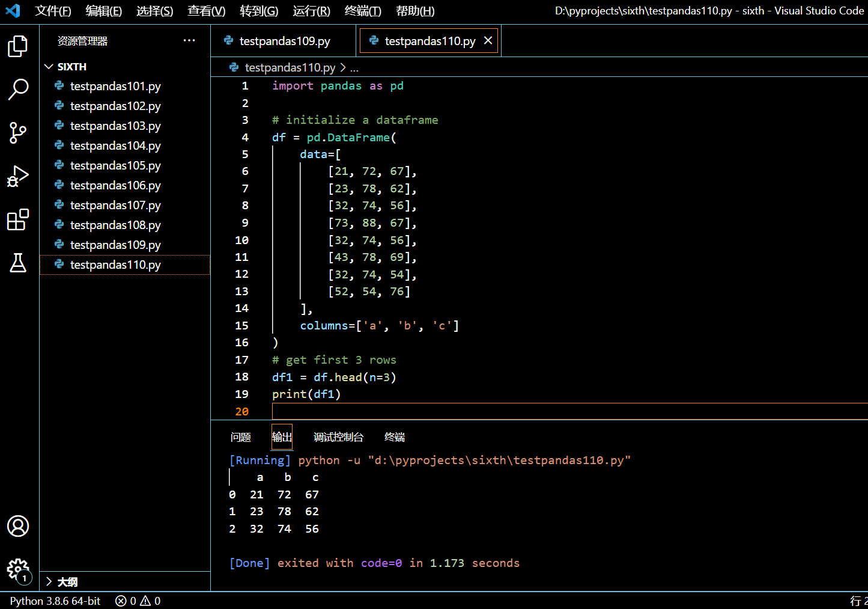Image resolution: width=868 pixels, height=609 pixels.
Task: Open the 帮助(H) menu
Action: point(415,11)
